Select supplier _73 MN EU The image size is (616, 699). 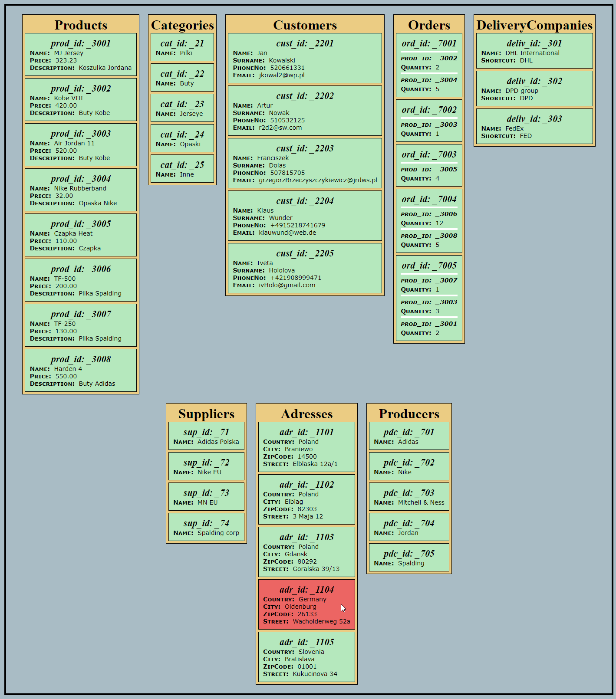206,497
